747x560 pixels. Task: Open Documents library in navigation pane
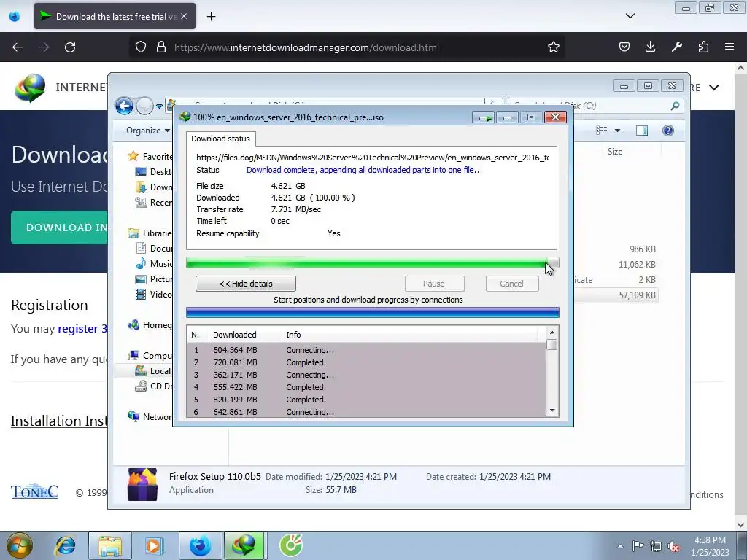pos(153,249)
